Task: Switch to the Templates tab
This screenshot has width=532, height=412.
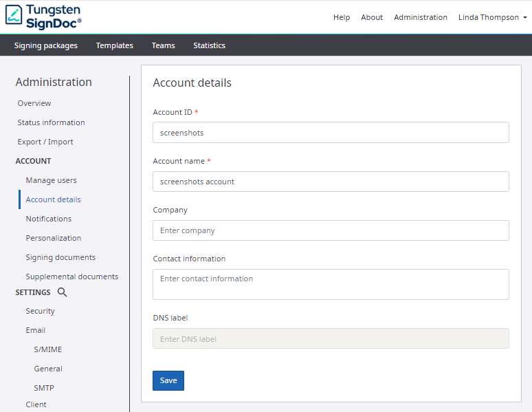Action: [x=115, y=45]
